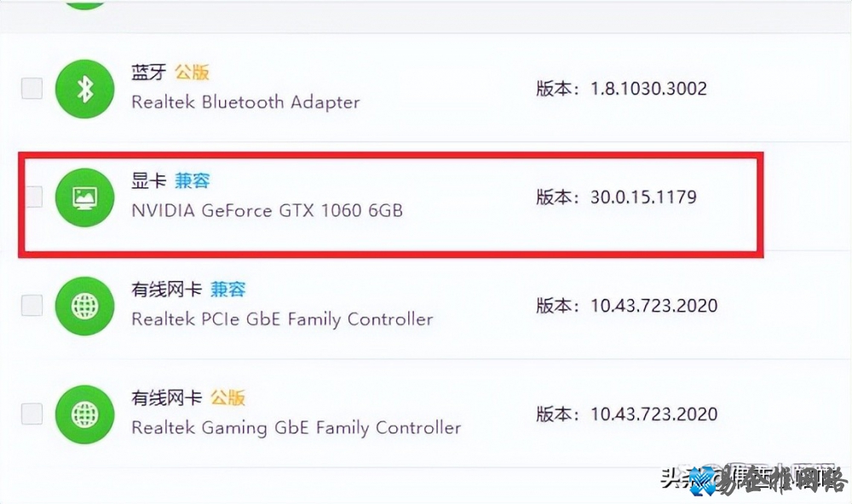Click 兼容 tag on the PCIe network card row

pyautogui.click(x=227, y=289)
